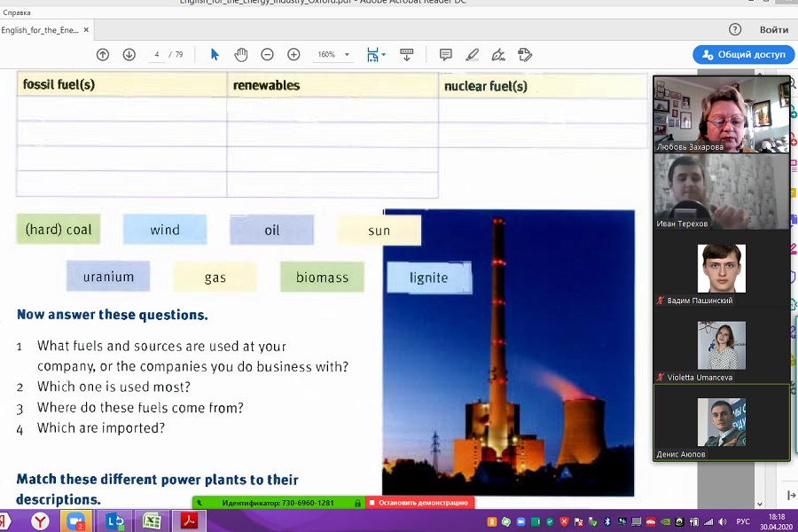This screenshot has height=532, width=798.
Task: Zoom in with the plus icon
Action: [x=293, y=54]
